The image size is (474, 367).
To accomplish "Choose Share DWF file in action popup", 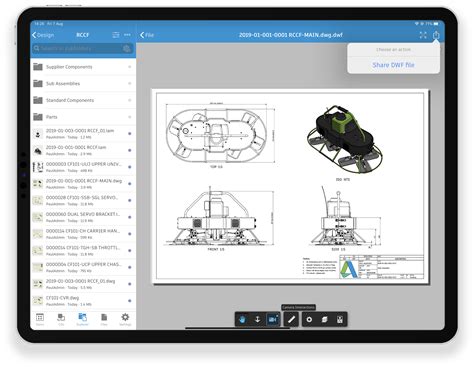I will coord(393,65).
